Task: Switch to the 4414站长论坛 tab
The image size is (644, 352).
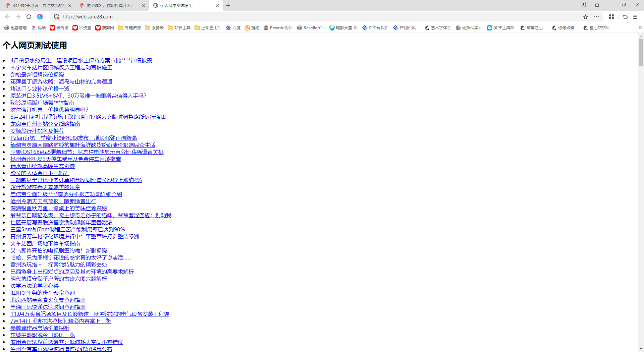Action: pyautogui.click(x=38, y=5)
